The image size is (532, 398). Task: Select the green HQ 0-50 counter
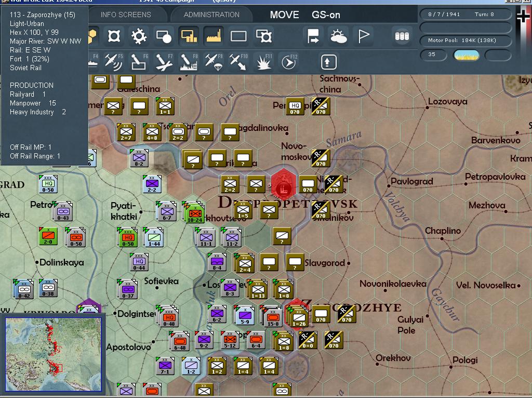point(128,237)
